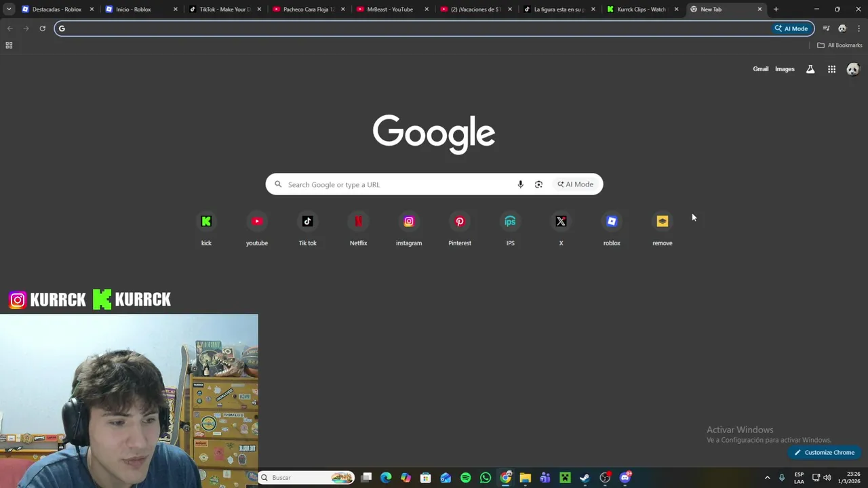868x488 pixels.
Task: Open Spotify from the taskbar
Action: [x=465, y=478]
